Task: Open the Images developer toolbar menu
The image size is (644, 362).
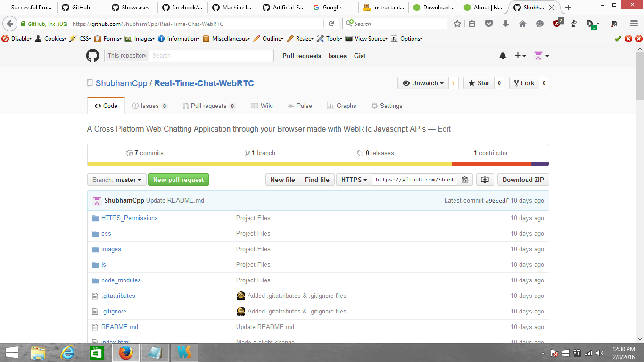Action: pos(140,39)
